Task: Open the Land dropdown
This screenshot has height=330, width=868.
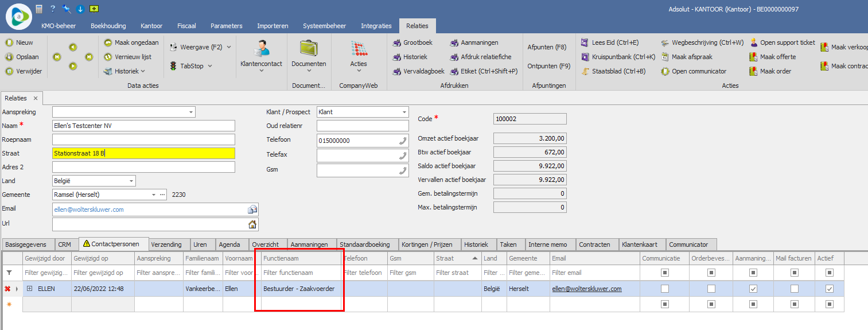Action: pos(131,181)
